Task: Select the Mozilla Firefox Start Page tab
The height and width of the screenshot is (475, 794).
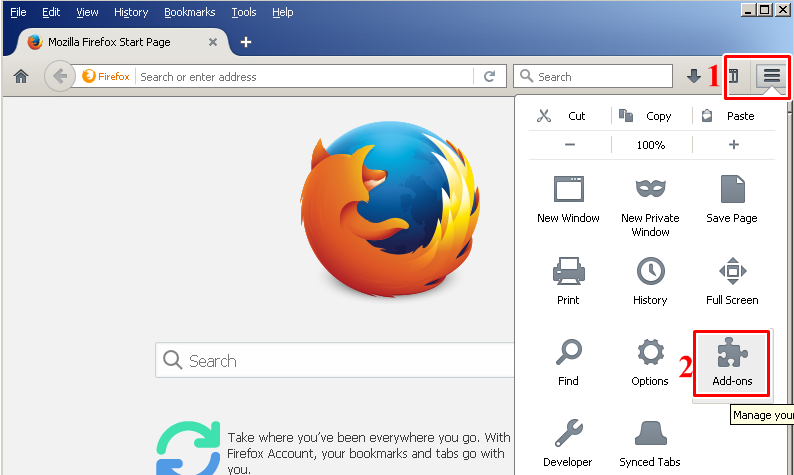Action: pos(122,42)
